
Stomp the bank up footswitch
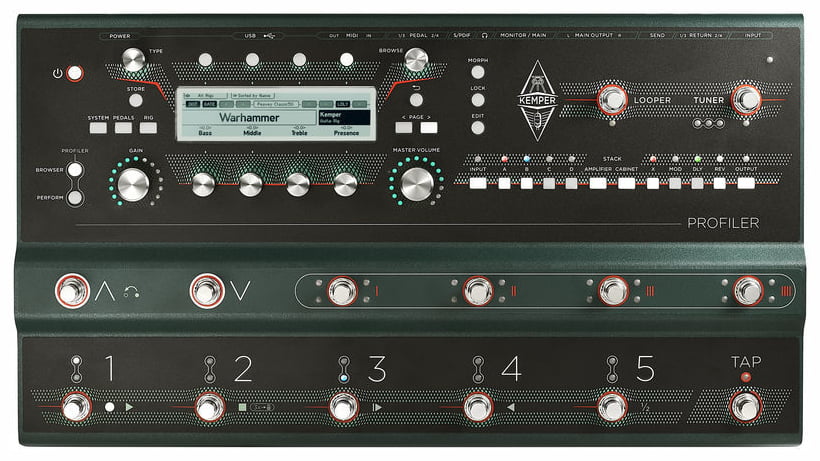pos(72,291)
